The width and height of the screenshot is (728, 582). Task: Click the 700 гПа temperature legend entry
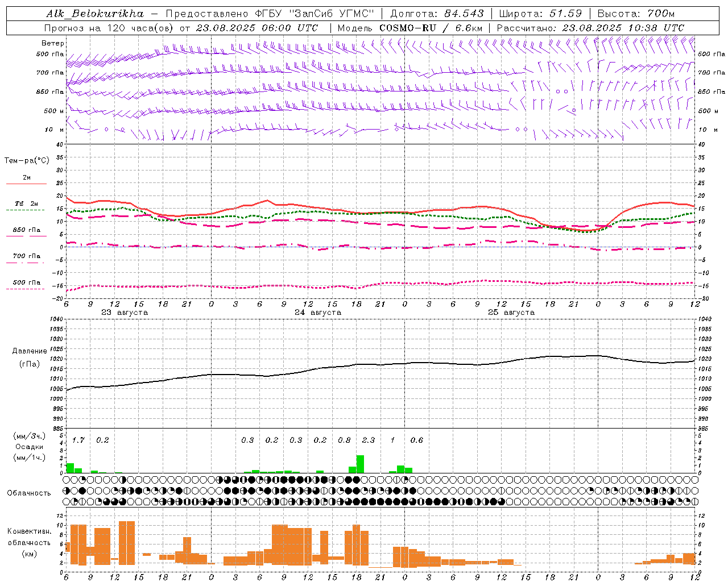[26, 256]
